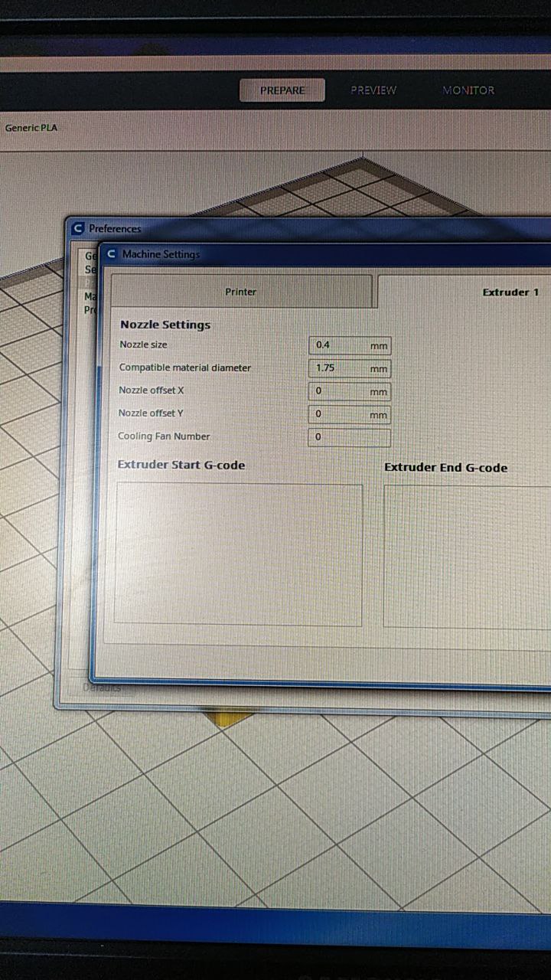
Task: Click the Defaults button in Preferences window
Action: tap(102, 688)
